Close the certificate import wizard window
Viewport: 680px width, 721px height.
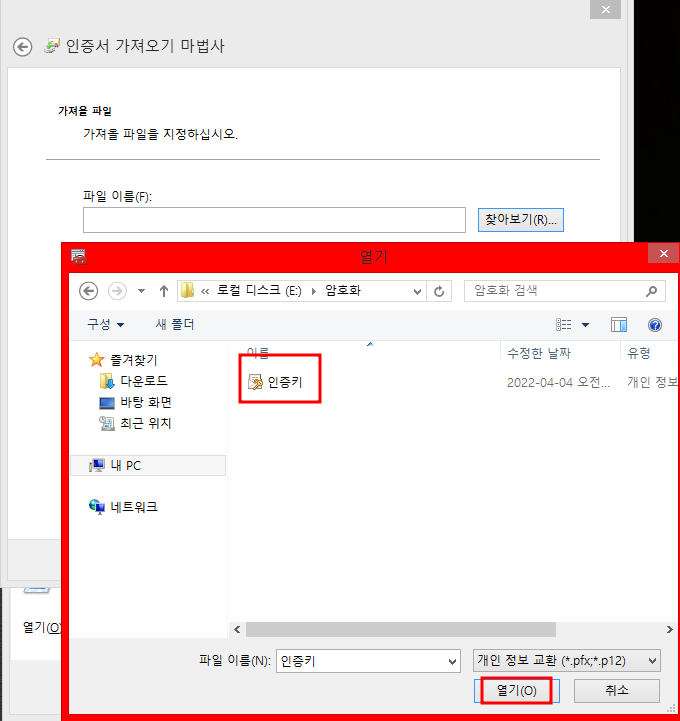coord(606,9)
